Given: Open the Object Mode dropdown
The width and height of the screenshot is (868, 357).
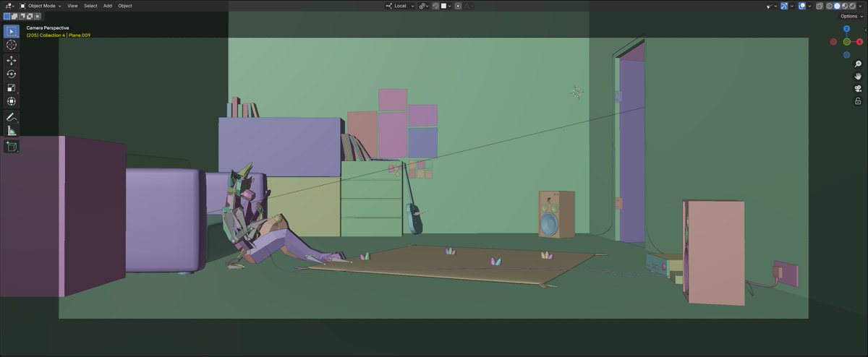Looking at the screenshot, I should pos(41,6).
